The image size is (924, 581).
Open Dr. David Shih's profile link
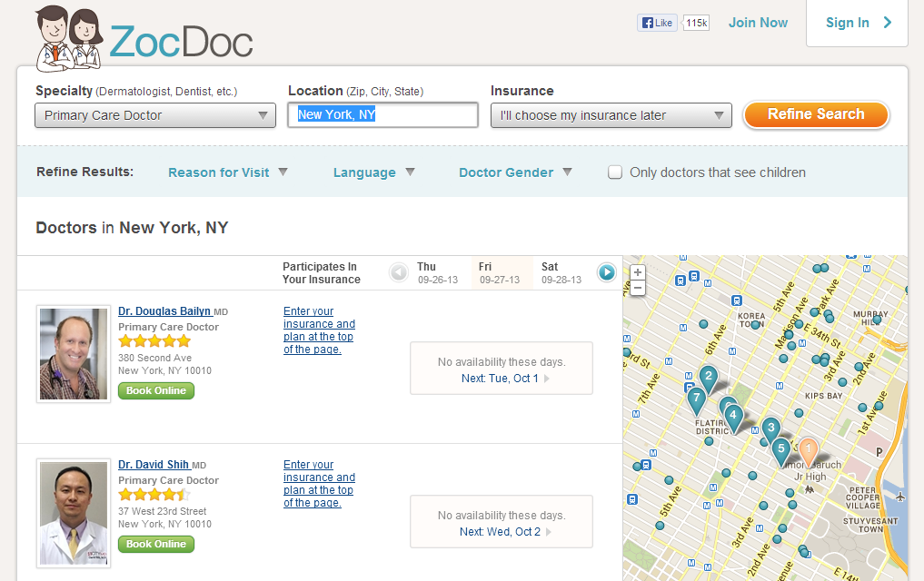(x=154, y=465)
